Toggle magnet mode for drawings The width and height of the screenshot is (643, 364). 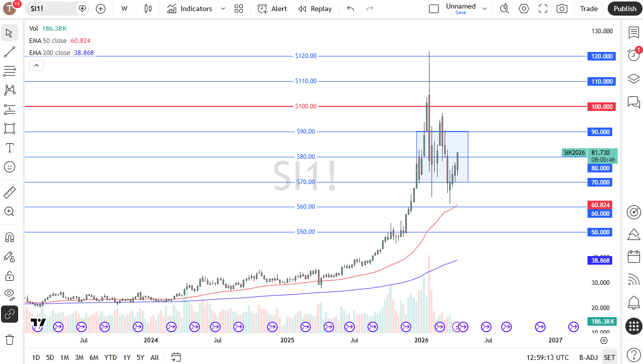tap(9, 237)
